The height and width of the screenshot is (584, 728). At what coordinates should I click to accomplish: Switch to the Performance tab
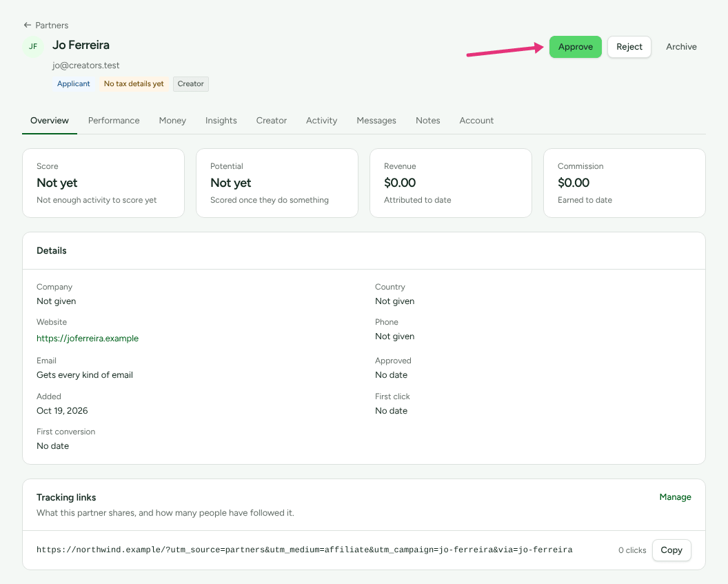pos(114,121)
